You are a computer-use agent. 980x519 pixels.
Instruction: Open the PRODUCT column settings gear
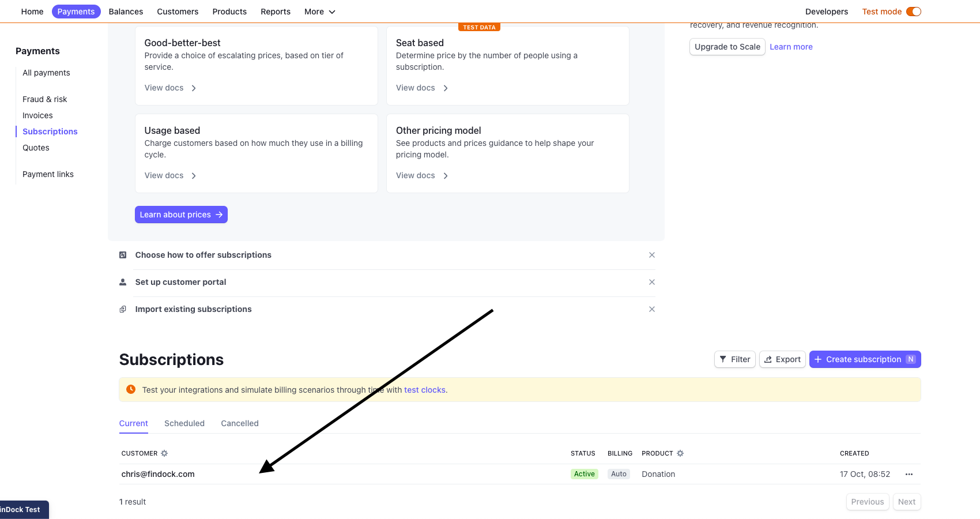point(681,453)
